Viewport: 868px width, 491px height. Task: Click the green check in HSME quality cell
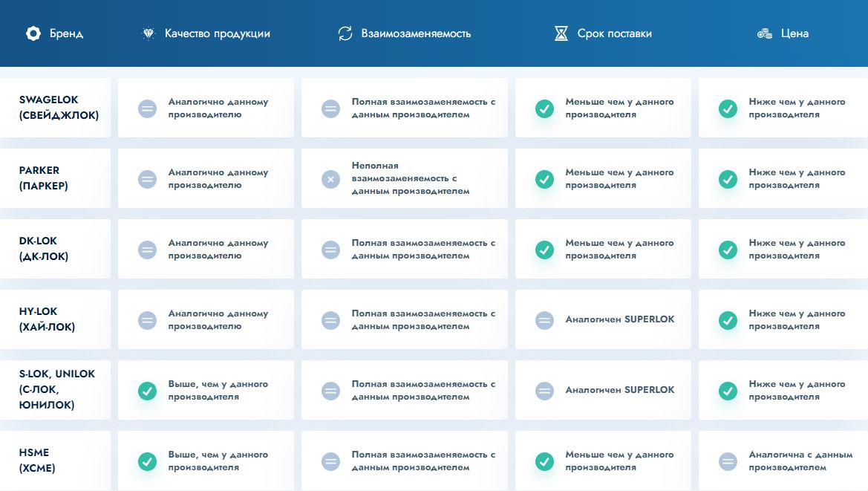coord(147,461)
